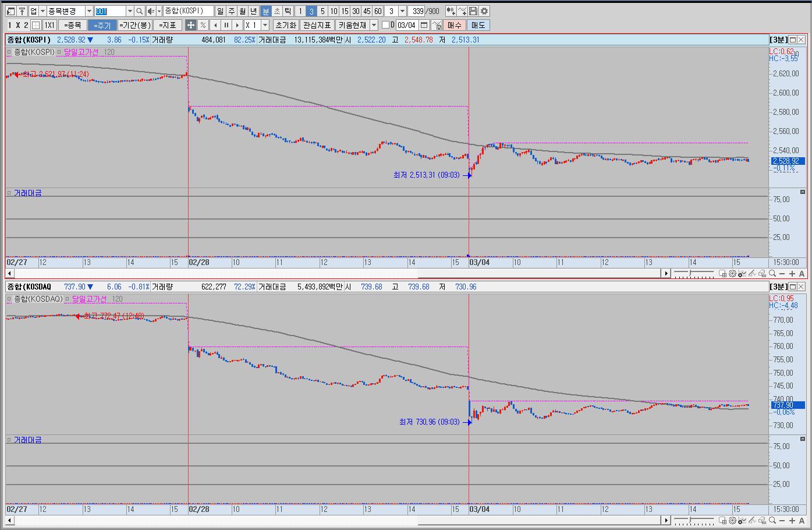Collapse the KOSDAQ 거래대금 pane corner button

[803, 439]
